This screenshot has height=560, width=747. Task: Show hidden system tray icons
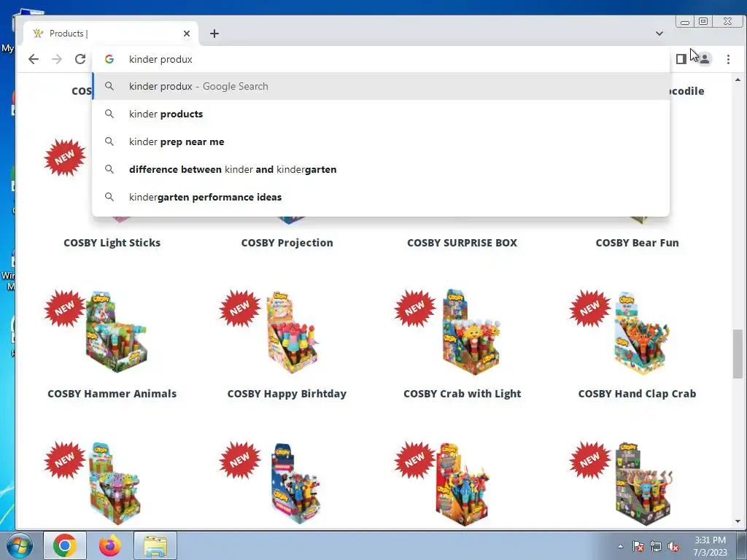620,546
